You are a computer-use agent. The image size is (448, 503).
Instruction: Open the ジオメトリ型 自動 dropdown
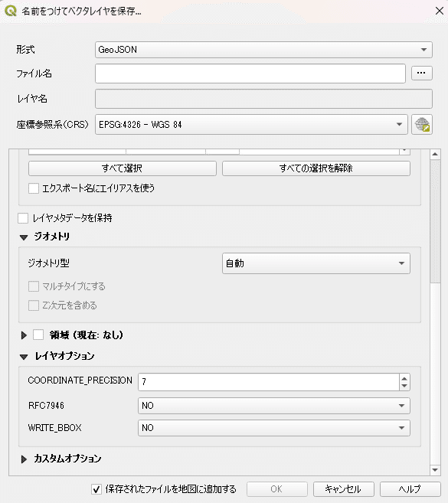click(316, 263)
